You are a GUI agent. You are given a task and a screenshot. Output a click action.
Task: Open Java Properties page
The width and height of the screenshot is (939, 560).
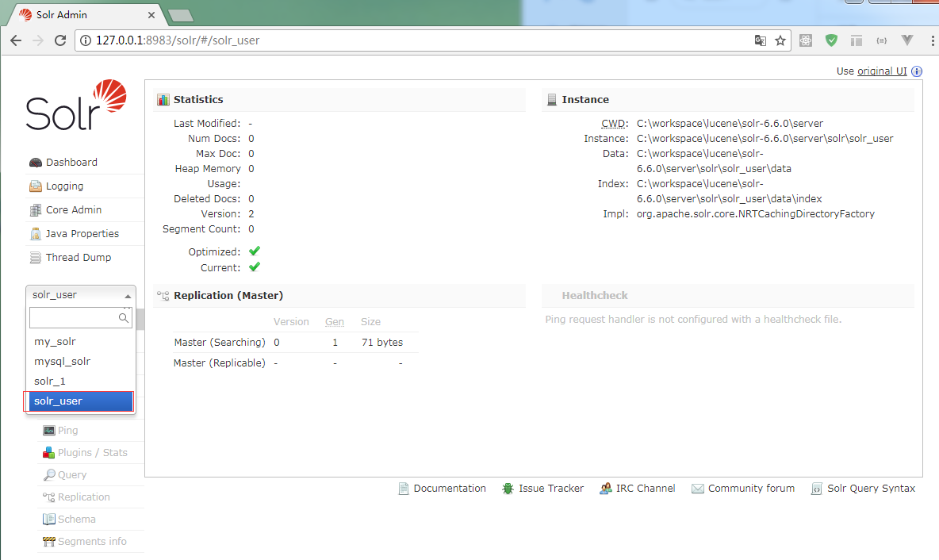(x=82, y=233)
